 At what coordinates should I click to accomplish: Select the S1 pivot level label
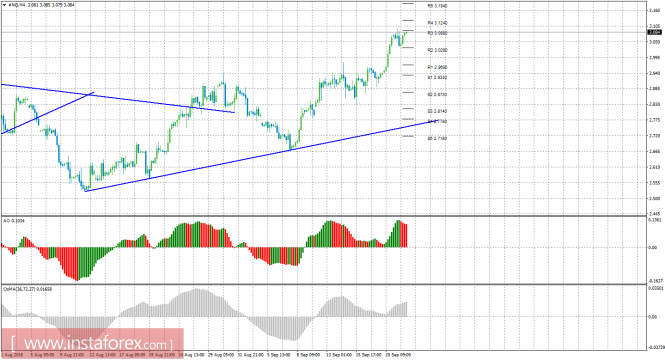tap(437, 78)
